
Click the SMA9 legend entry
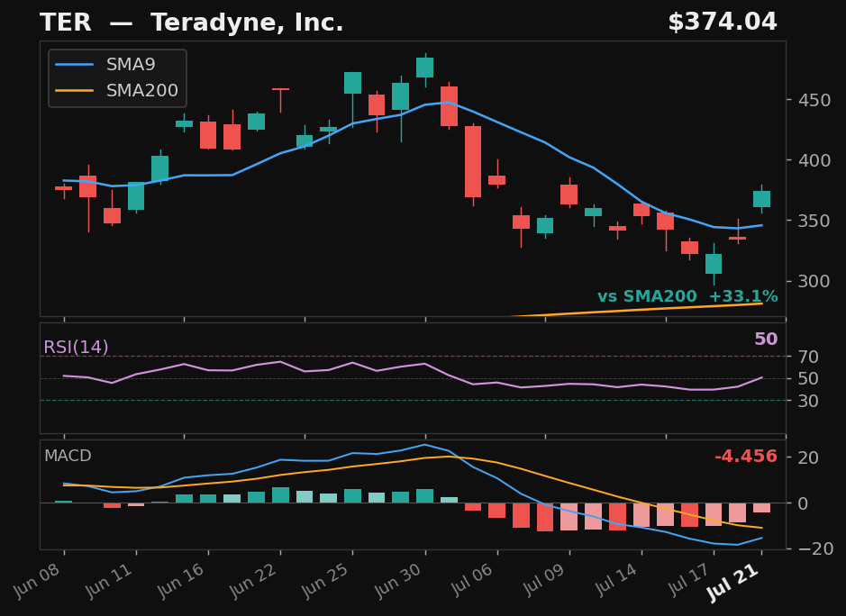click(x=105, y=64)
